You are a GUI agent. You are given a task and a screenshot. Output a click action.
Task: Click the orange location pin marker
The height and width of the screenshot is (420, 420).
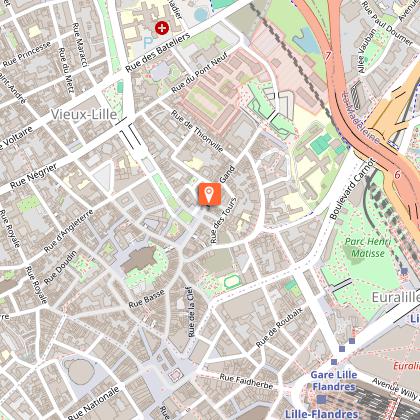[x=209, y=194]
